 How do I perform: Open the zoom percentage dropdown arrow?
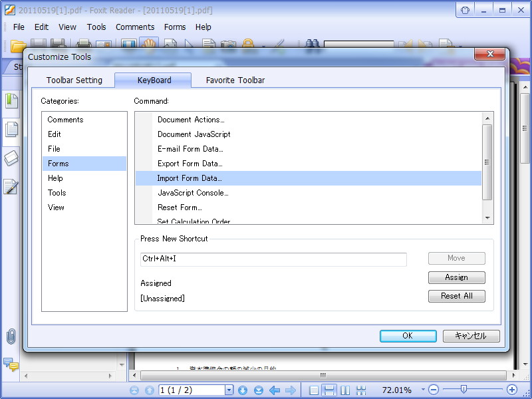tap(423, 390)
